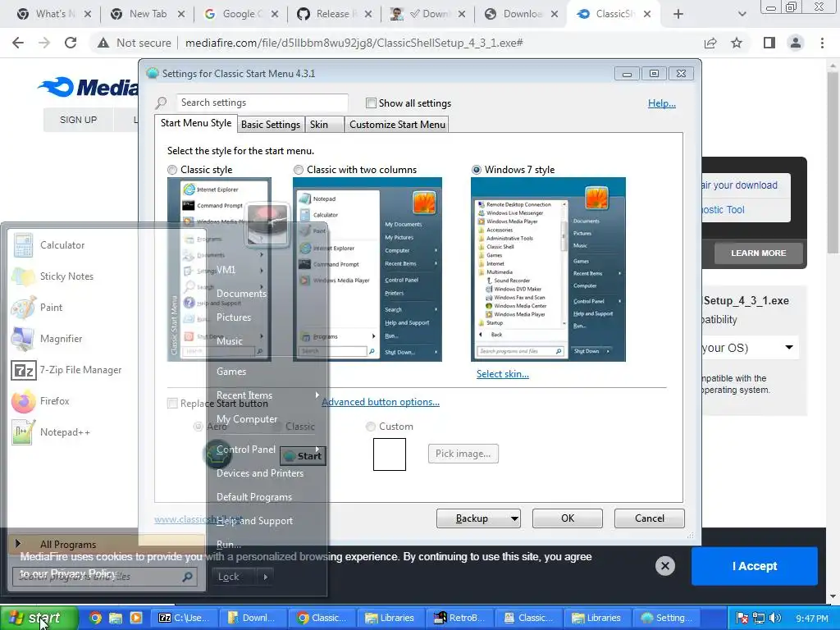Click the Chrome icon in quick launch
The height and width of the screenshot is (630, 840).
tap(95, 618)
